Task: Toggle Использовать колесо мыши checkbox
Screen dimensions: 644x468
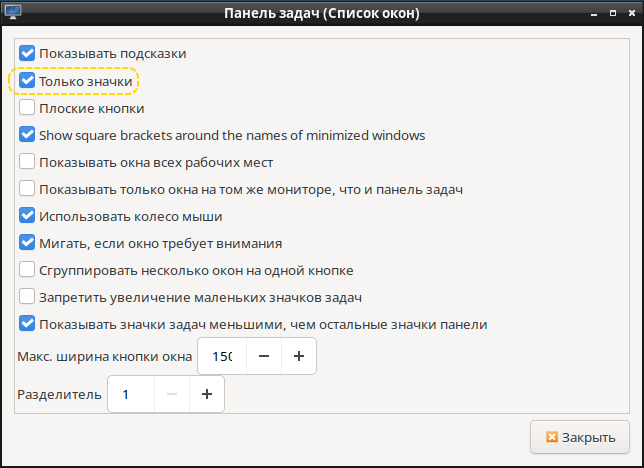Action: pyautogui.click(x=27, y=216)
